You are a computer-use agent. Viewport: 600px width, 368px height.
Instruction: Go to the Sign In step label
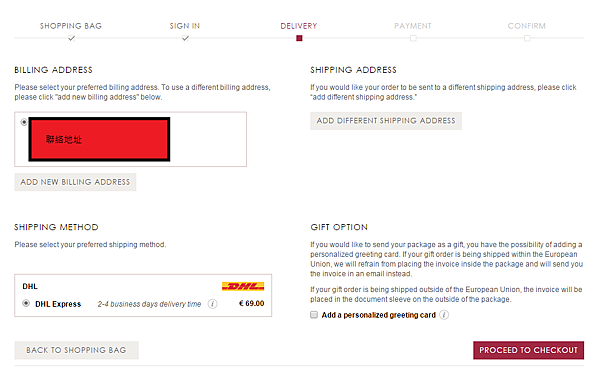[x=185, y=26]
